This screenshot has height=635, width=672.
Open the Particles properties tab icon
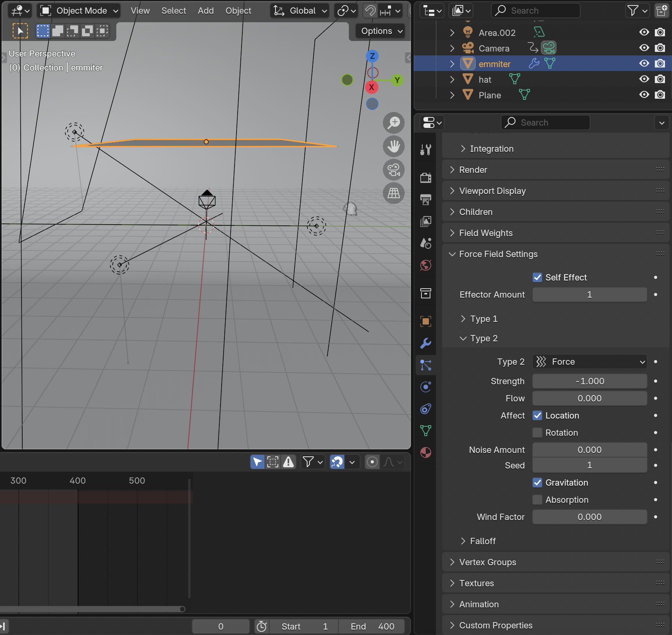pyautogui.click(x=426, y=365)
